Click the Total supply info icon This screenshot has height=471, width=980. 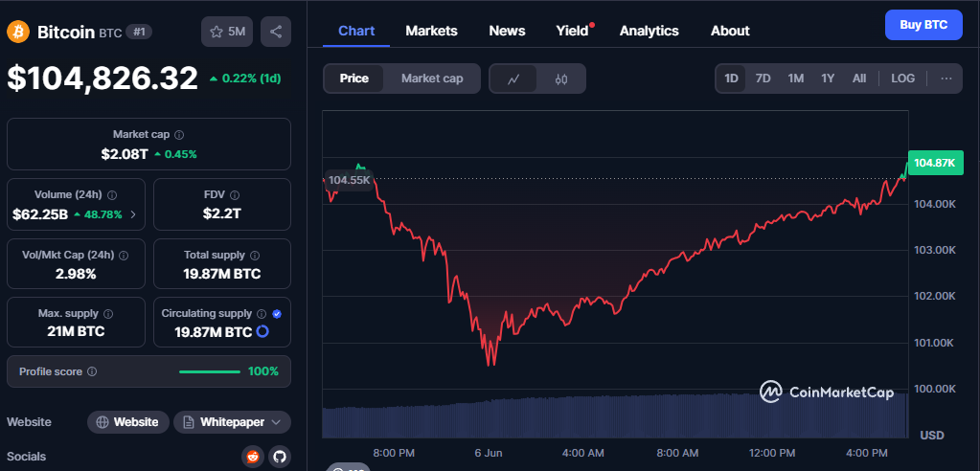click(255, 255)
